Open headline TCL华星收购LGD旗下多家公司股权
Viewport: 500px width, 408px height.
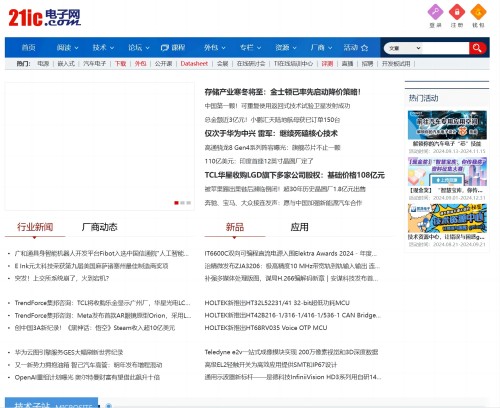(295, 175)
